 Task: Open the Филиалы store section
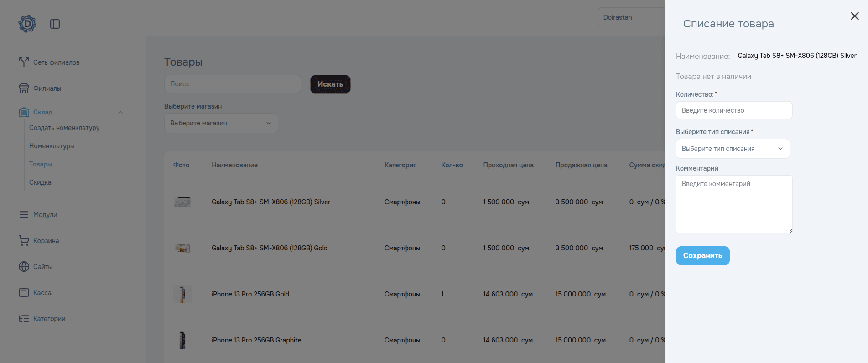47,88
